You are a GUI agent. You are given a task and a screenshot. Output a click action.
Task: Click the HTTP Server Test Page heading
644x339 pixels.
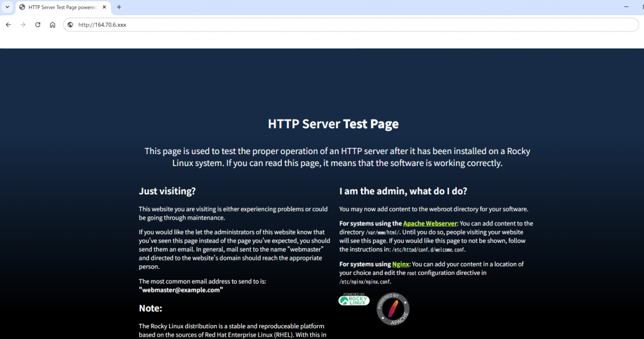coord(333,124)
